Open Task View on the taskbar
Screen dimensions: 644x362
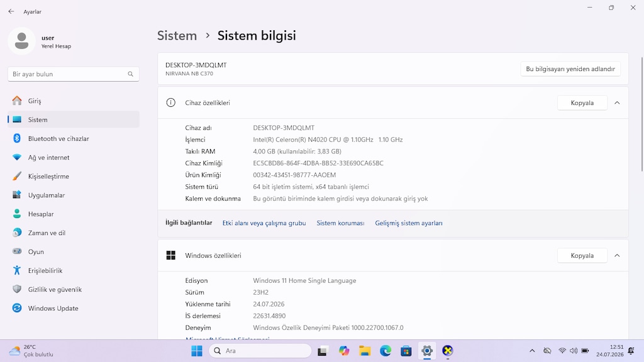click(323, 351)
